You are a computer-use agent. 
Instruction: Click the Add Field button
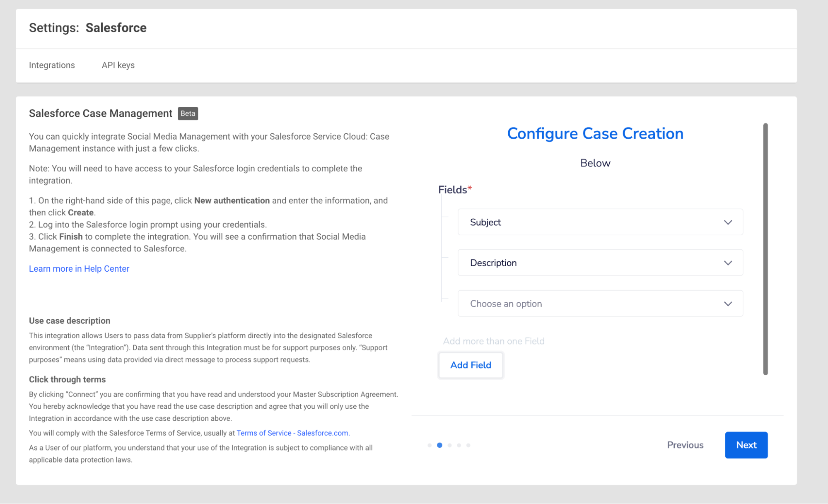coord(471,365)
